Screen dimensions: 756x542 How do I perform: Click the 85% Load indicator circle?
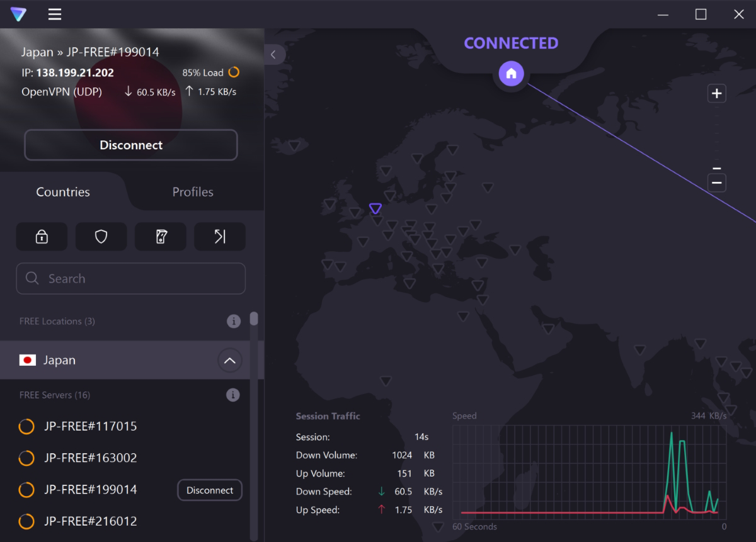pos(234,72)
